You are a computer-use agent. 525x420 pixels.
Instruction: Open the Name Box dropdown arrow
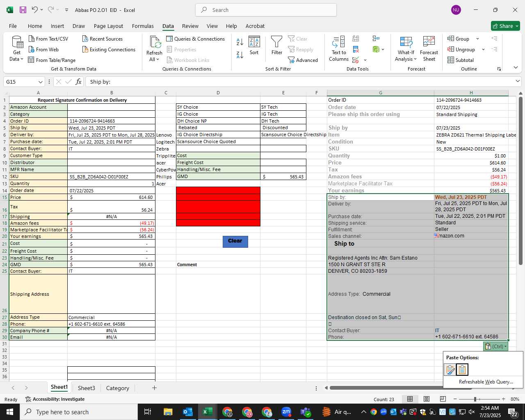coord(40,82)
